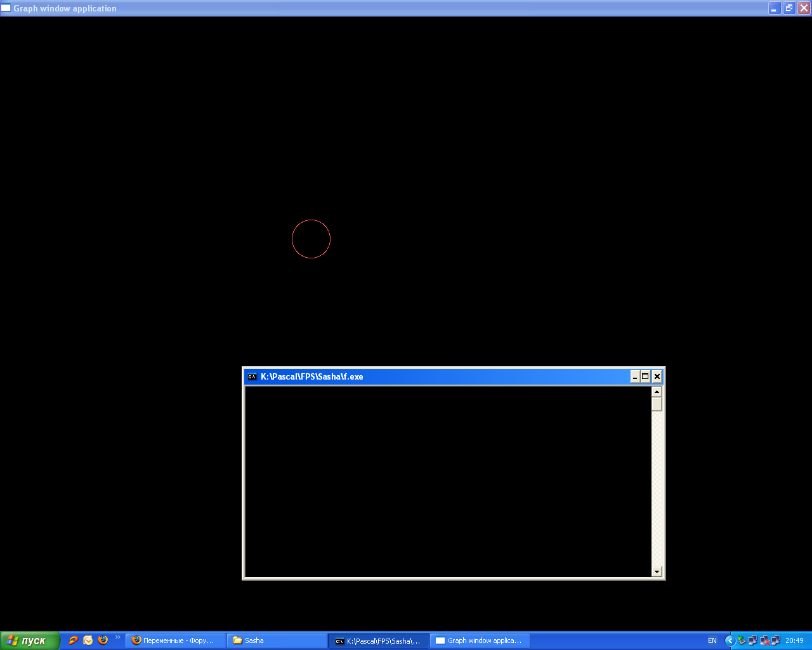Viewport: 812px width, 650px height.
Task: Maximize the f.exe console window
Action: (x=645, y=376)
